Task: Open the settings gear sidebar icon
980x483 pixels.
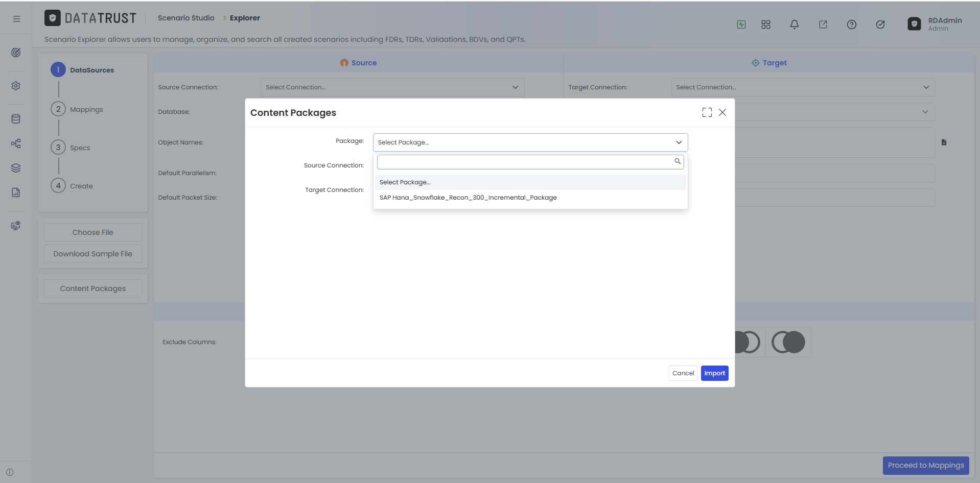Action: (16, 86)
